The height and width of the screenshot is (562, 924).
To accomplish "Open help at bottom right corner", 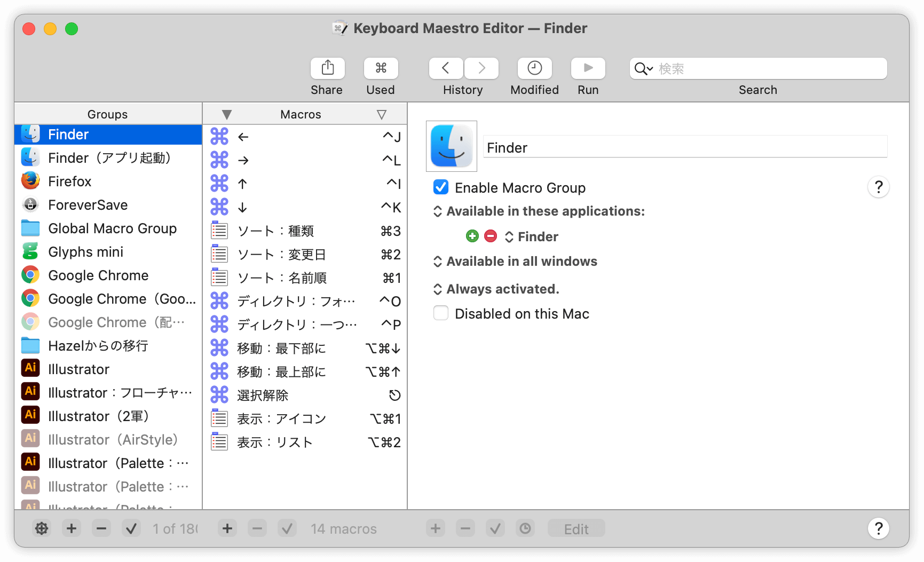I will (879, 528).
